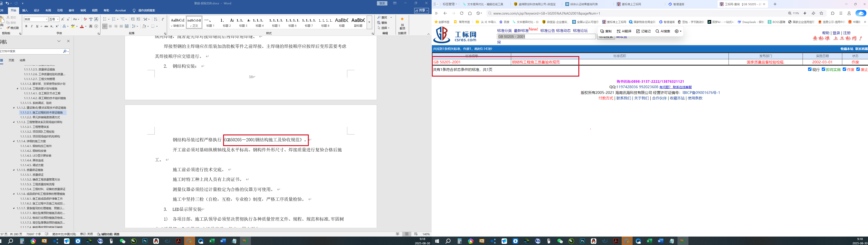This screenshot has height=245, width=868.
Task: Click the 联系在线客服 link
Action: pos(682,87)
